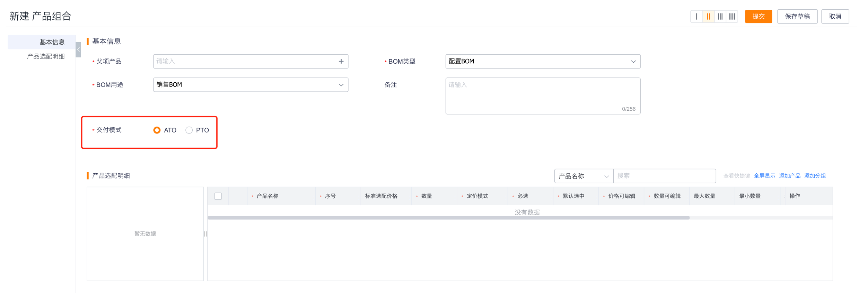Click the panel splitter handle beside 暂无数据
Viewport: 868px width, 293px height.
point(205,234)
